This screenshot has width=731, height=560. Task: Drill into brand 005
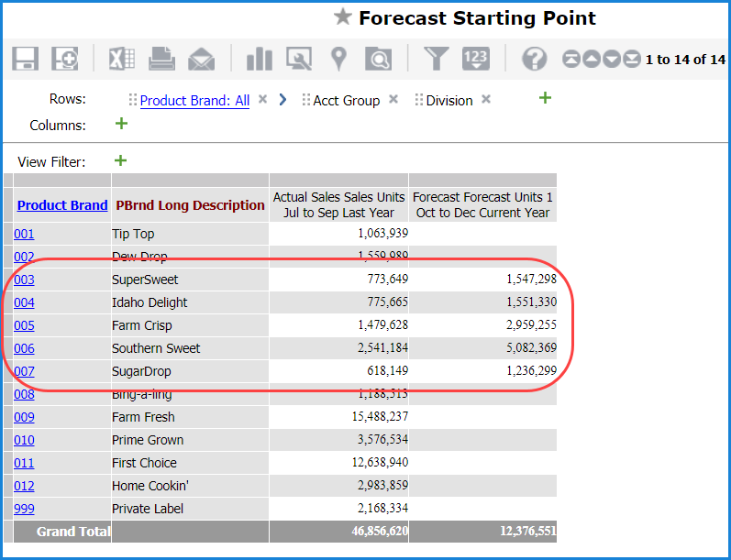24,325
